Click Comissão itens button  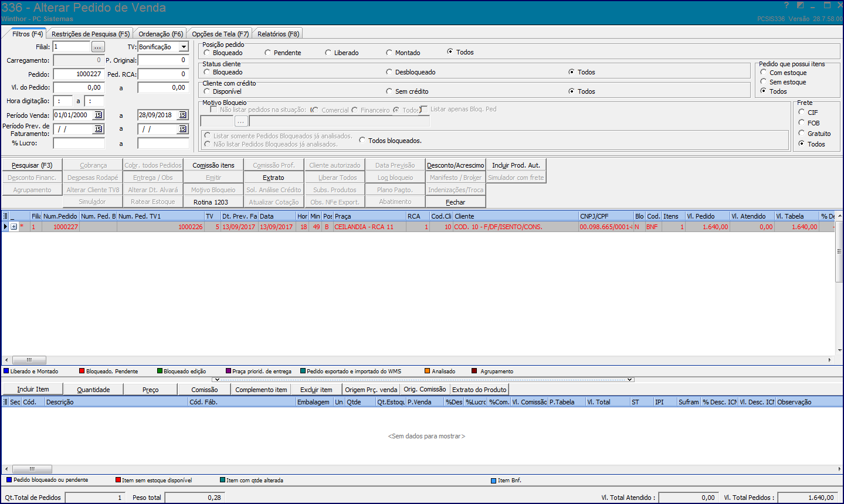[213, 165]
